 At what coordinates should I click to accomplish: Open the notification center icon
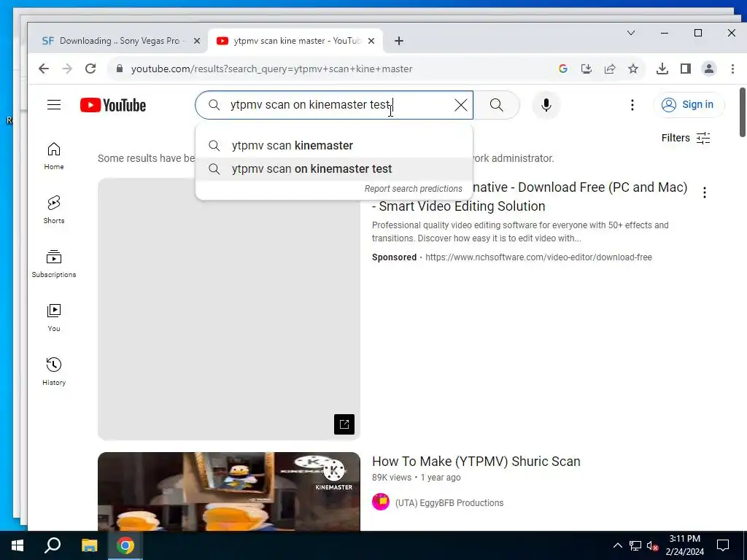pos(723,545)
